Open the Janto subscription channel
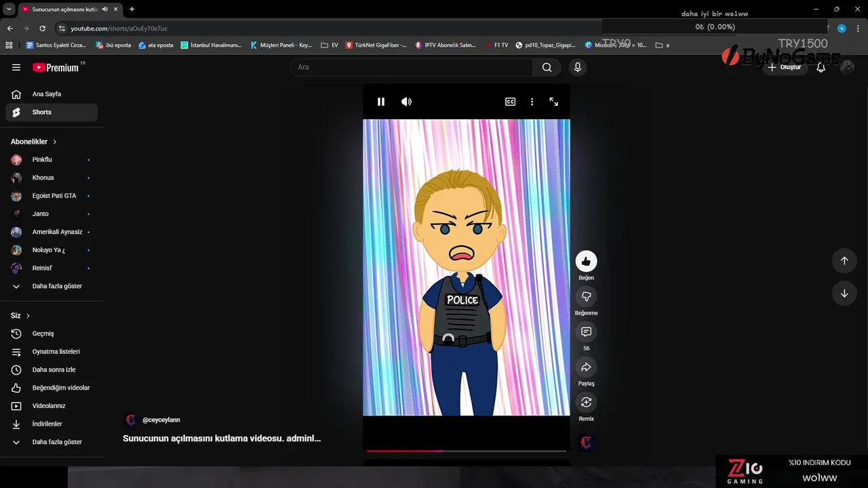 52,213
